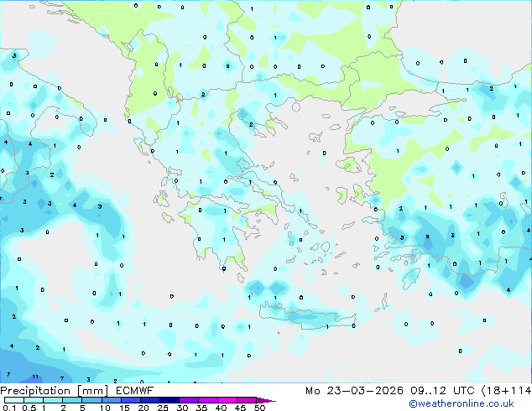Screen dimensions: 532x411
Task: Pick the 5–10 mm legend swatch
Action: click(x=91, y=400)
